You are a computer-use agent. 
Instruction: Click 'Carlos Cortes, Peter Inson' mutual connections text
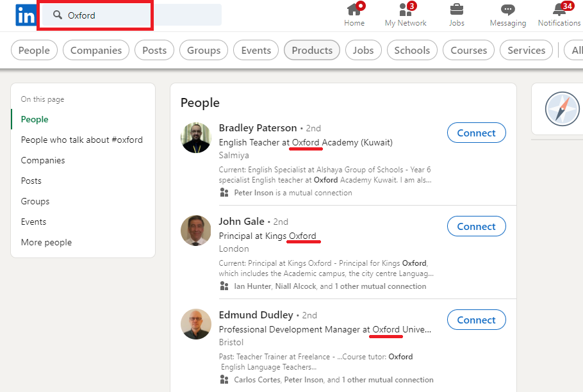[x=334, y=380]
